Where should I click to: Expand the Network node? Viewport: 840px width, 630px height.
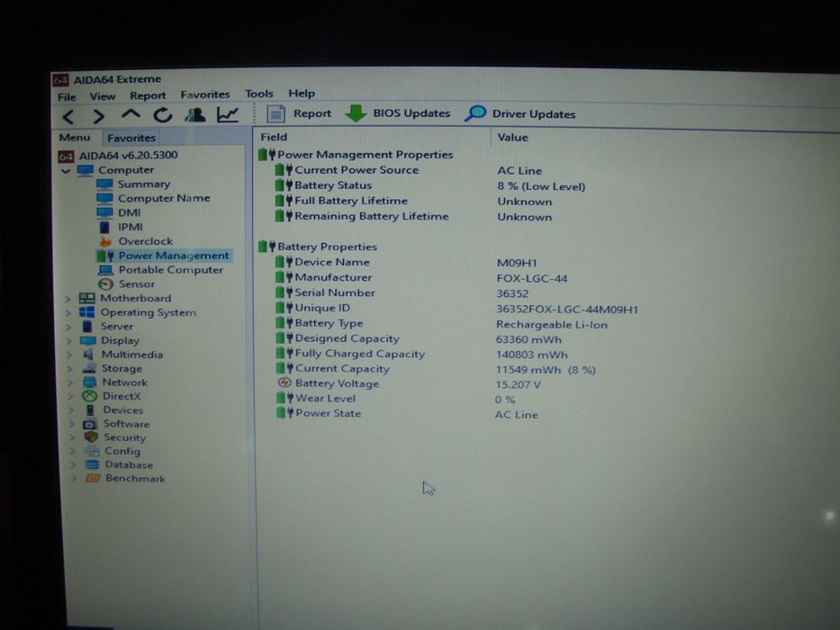[70, 382]
